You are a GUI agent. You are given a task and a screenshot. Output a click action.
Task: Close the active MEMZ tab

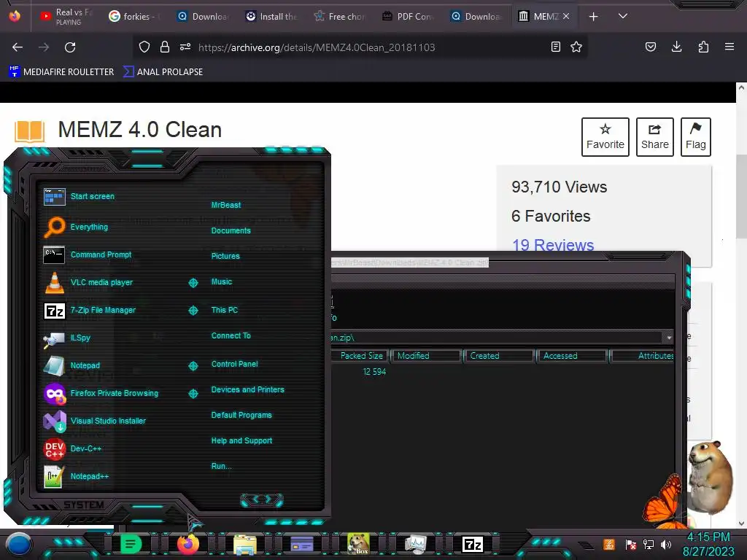(x=566, y=16)
